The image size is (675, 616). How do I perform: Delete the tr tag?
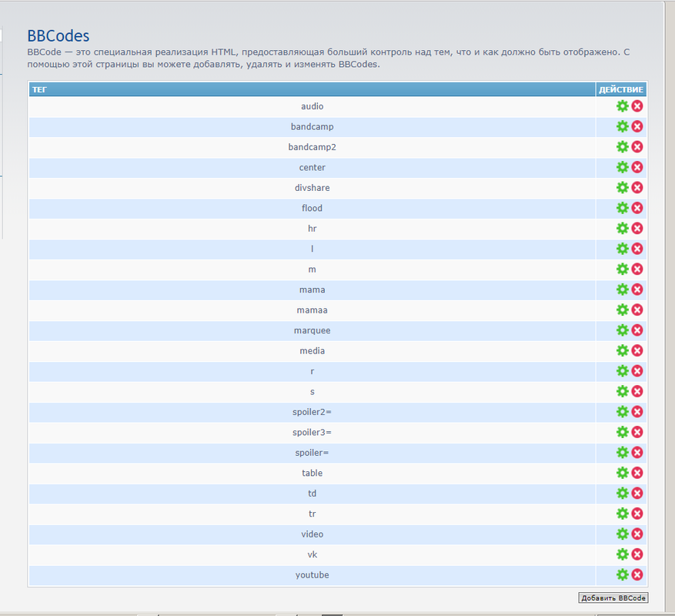pos(637,514)
